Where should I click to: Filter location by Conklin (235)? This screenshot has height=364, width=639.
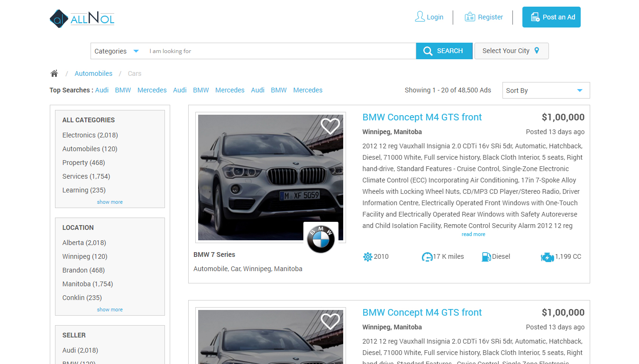click(82, 298)
